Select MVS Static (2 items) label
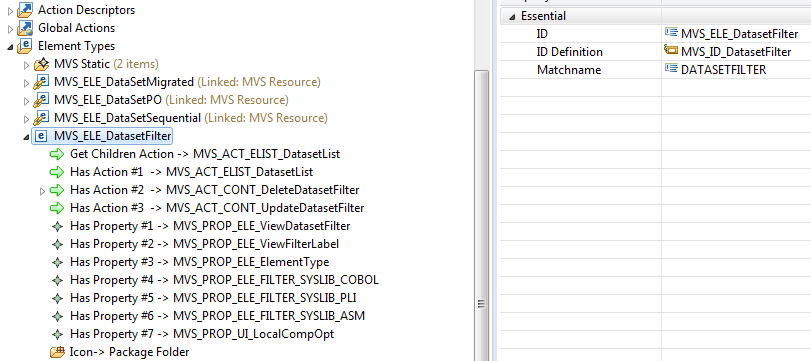 pos(106,64)
